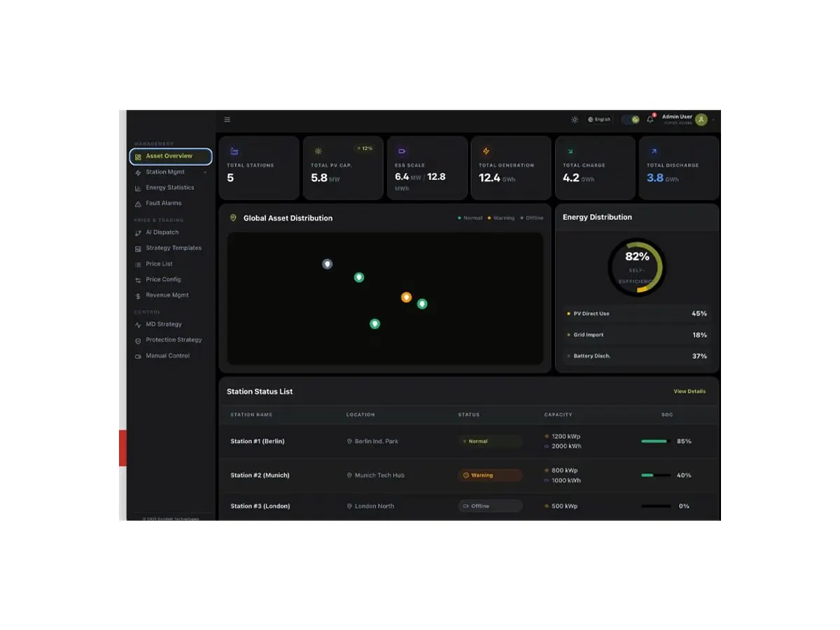The height and width of the screenshot is (630, 840).
Task: Click the 40% SOC bar for Munich
Action: [656, 475]
